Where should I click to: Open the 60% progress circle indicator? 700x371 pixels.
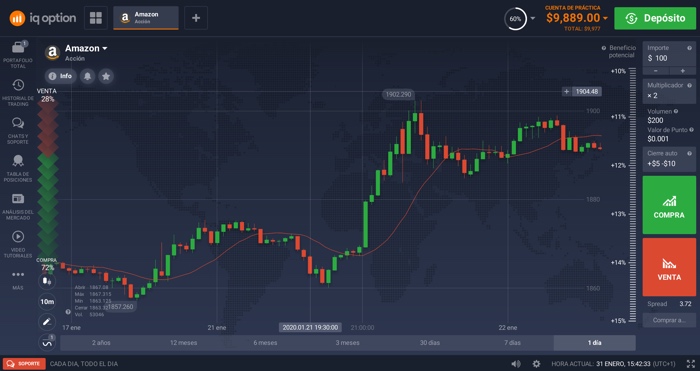(x=515, y=19)
